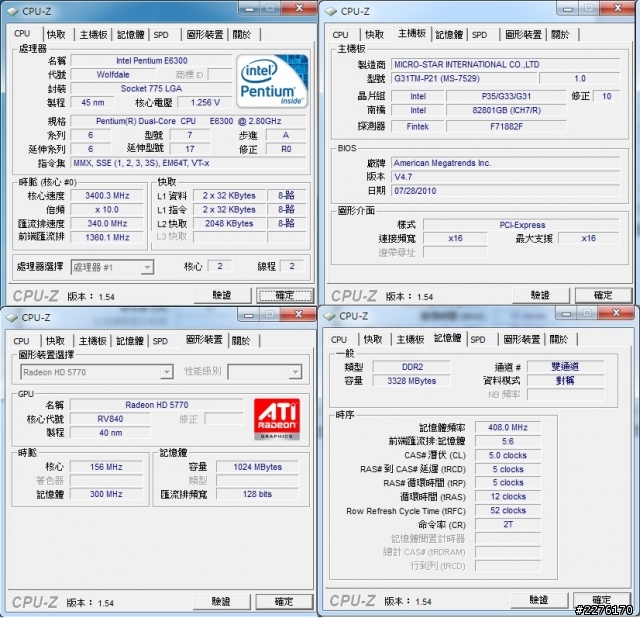This screenshot has height=618, width=640.
Task: Select 圖形裝置 tab in the mainboard window
Action: pyautogui.click(x=523, y=35)
